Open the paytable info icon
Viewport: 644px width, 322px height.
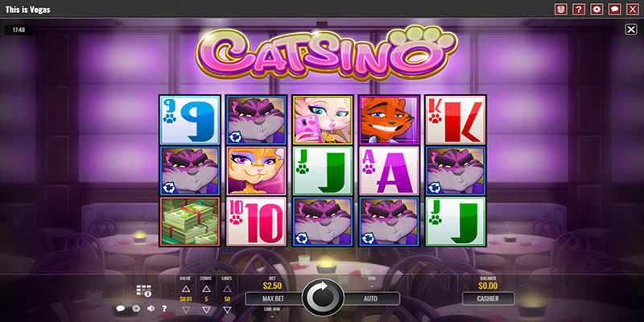click(144, 291)
